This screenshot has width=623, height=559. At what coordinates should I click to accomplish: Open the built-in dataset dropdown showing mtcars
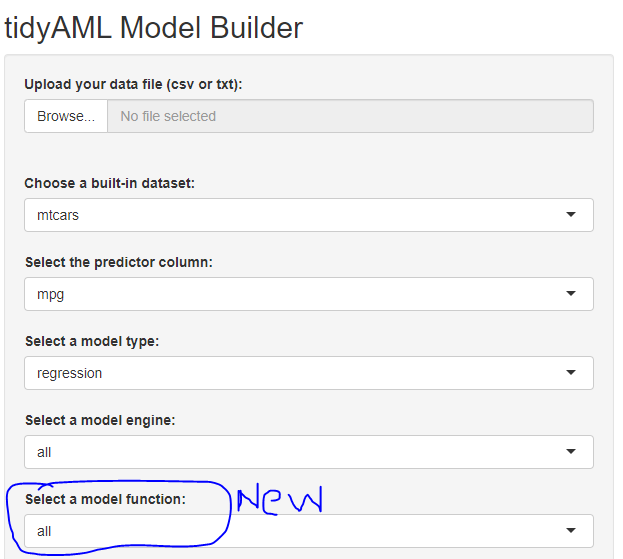tap(300, 214)
